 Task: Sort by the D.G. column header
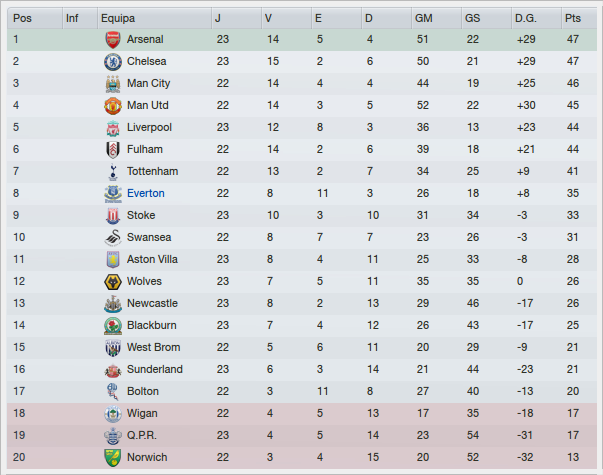tap(526, 18)
